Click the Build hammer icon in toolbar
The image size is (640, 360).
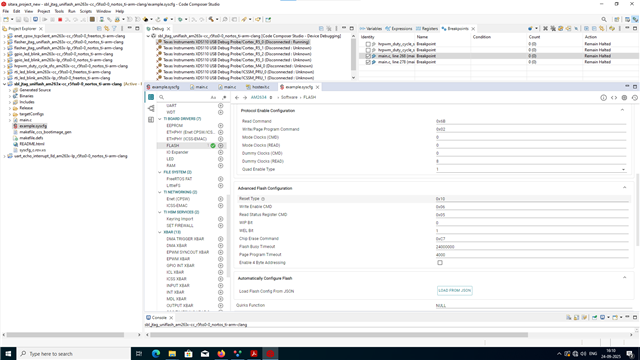point(211,19)
